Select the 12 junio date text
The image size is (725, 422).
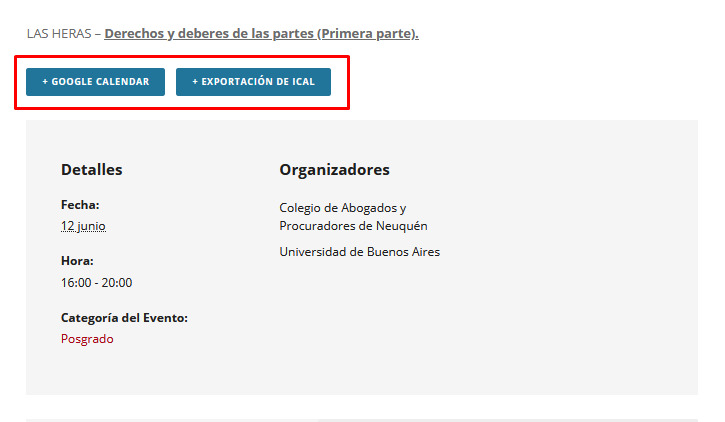point(83,226)
